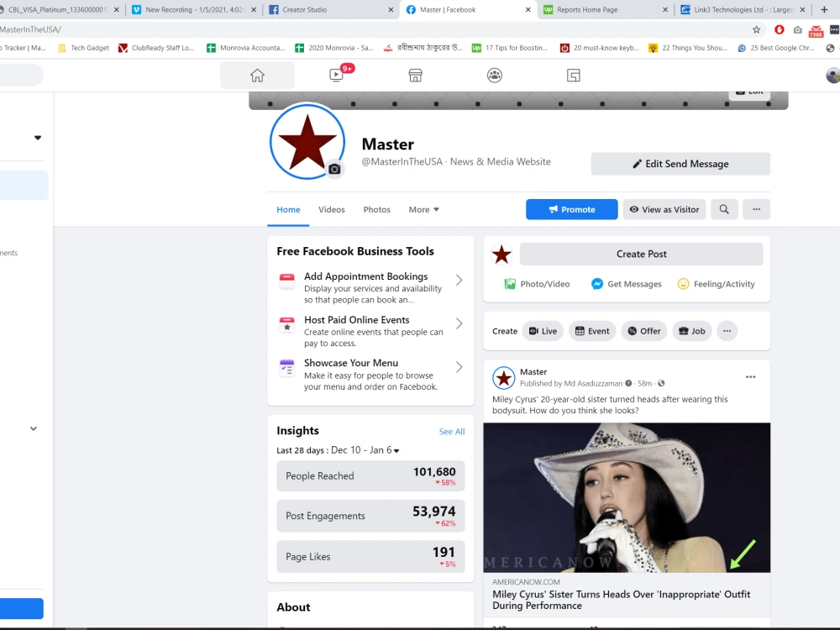Click People Reached insight card

(x=370, y=475)
